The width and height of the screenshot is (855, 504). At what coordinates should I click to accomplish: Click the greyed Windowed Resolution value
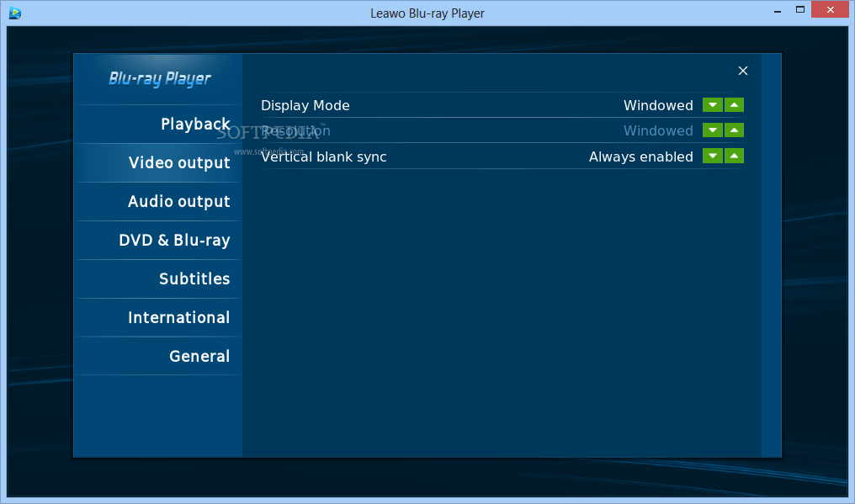click(x=658, y=131)
